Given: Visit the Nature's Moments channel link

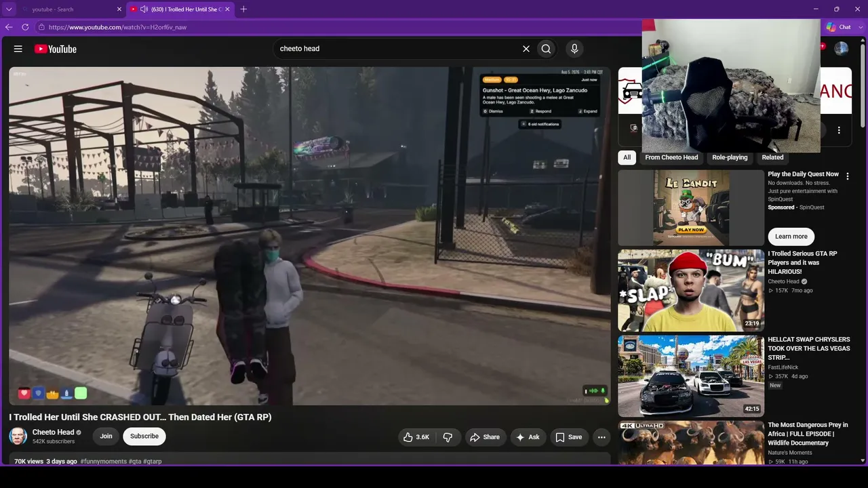Looking at the screenshot, I should pos(790,453).
